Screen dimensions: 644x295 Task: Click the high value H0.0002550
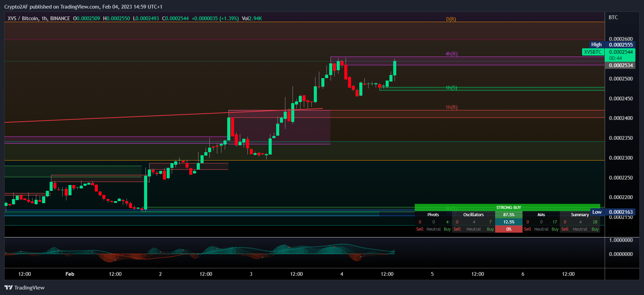tap(117, 19)
